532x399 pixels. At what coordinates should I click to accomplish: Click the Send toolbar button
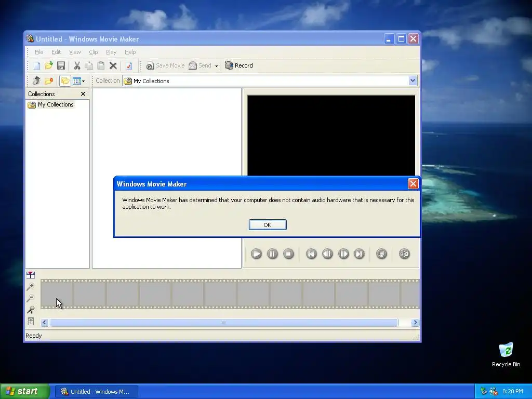pos(200,65)
